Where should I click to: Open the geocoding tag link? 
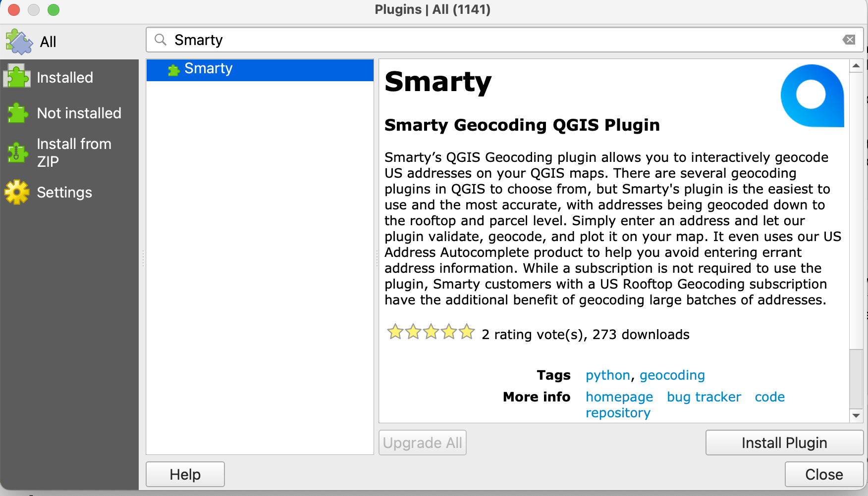pos(672,375)
